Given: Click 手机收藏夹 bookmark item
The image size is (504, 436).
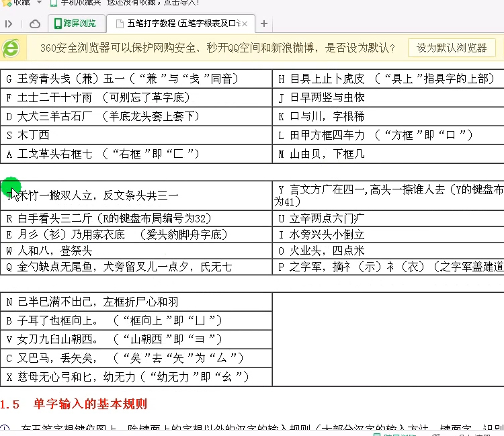Looking at the screenshot, I should tap(77, 3).
